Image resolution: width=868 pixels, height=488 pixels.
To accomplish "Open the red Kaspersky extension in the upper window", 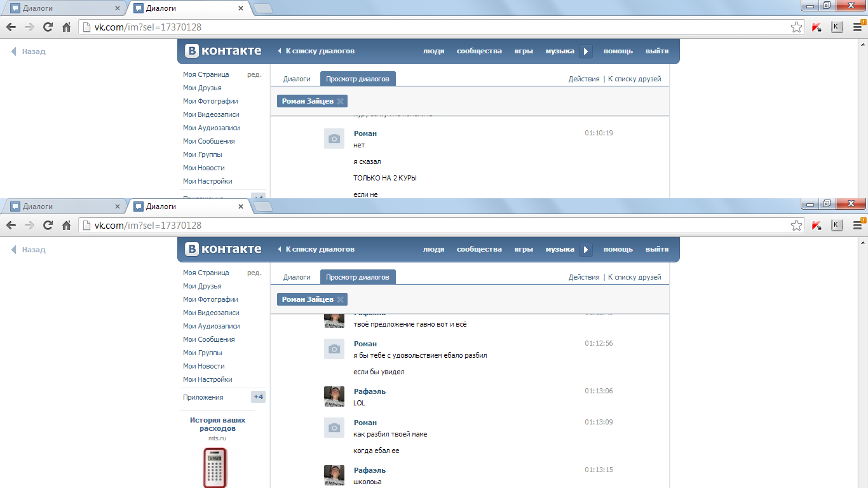I will click(817, 27).
